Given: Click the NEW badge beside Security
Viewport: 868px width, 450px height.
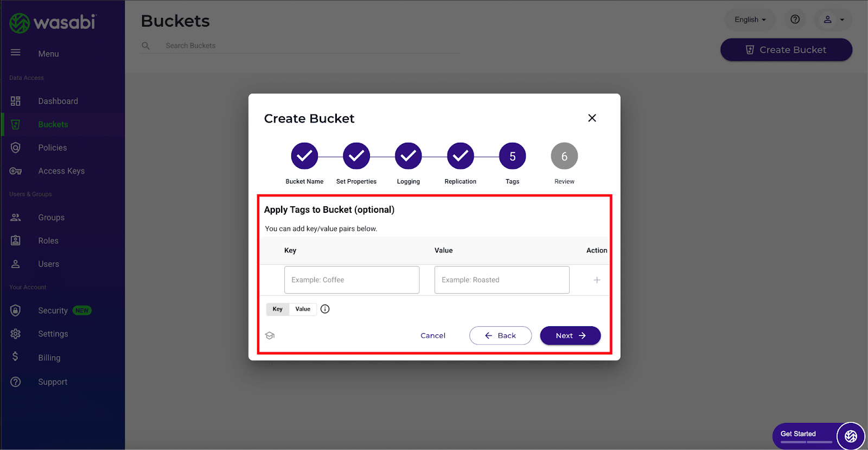Looking at the screenshot, I should (x=82, y=310).
